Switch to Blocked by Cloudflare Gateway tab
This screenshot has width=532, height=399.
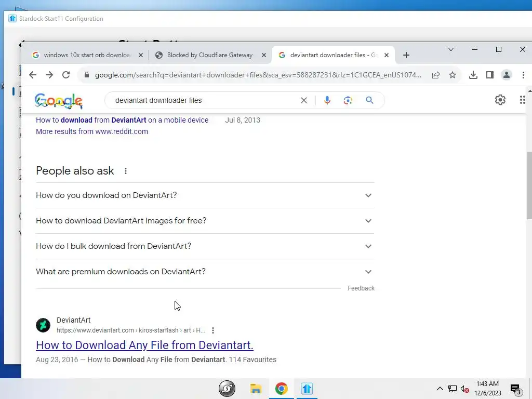(x=210, y=55)
